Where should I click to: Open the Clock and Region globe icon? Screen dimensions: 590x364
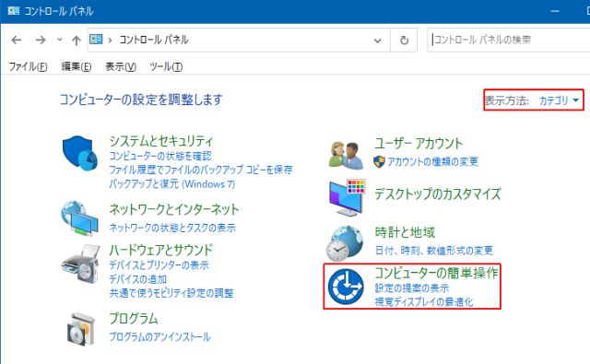(345, 243)
